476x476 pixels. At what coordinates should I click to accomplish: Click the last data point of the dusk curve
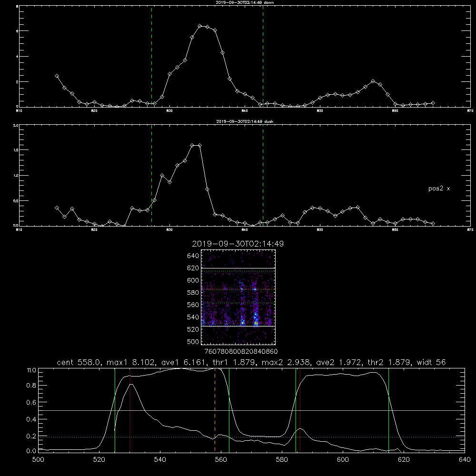click(x=433, y=223)
